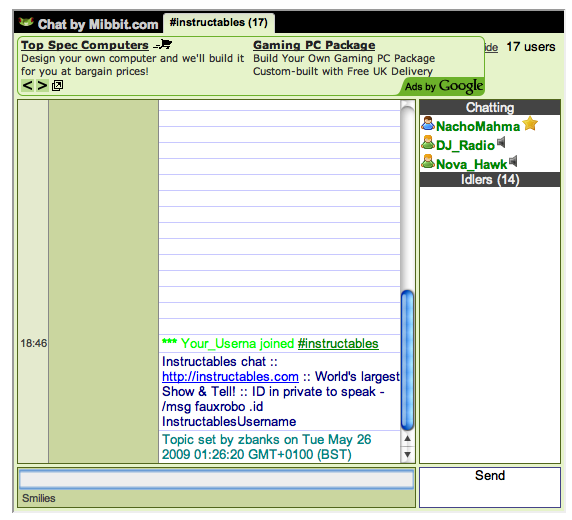The image size is (572, 520).
Task: Click the shopping cart icon beside Top Spec Computers
Action: (x=163, y=45)
